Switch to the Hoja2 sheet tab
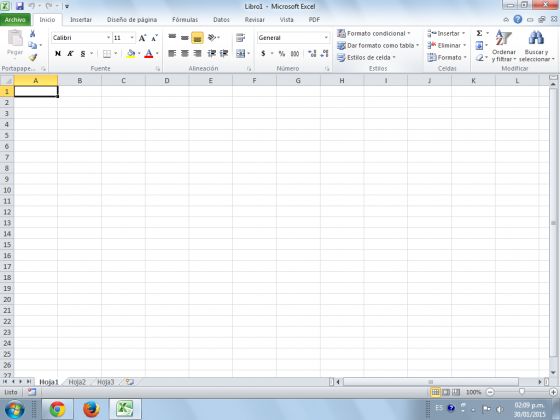Image resolution: width=560 pixels, height=420 pixels. (77, 382)
